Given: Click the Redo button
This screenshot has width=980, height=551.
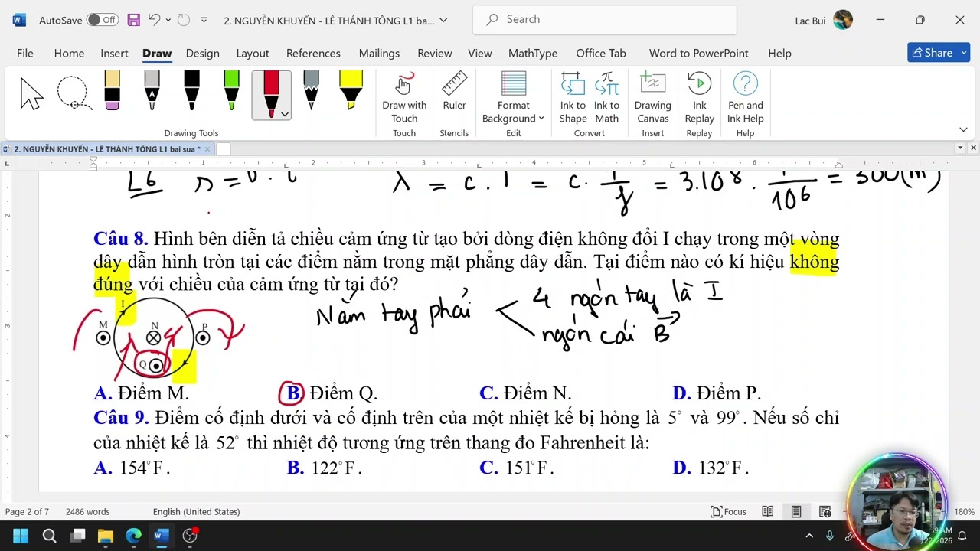Looking at the screenshot, I should (x=184, y=20).
